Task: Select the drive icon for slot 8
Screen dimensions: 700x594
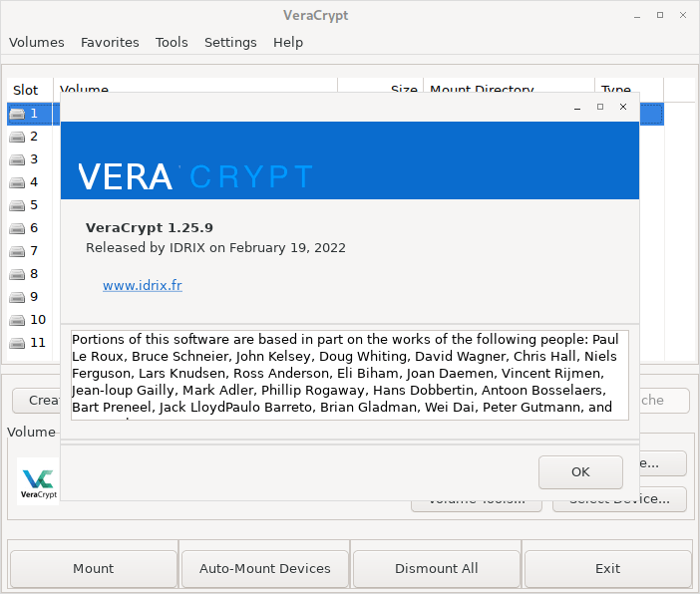Action: [18, 274]
